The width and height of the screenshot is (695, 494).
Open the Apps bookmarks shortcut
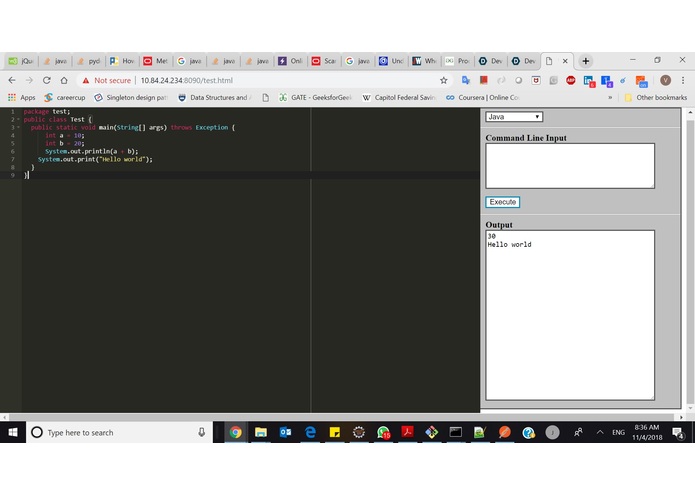[x=21, y=97]
